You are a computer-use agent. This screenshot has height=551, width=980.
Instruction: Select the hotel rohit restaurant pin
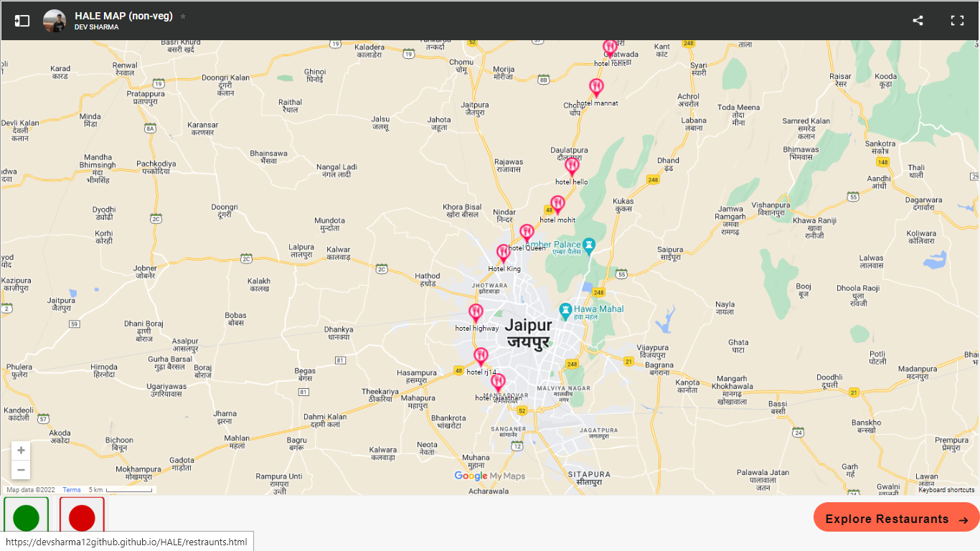610,48
